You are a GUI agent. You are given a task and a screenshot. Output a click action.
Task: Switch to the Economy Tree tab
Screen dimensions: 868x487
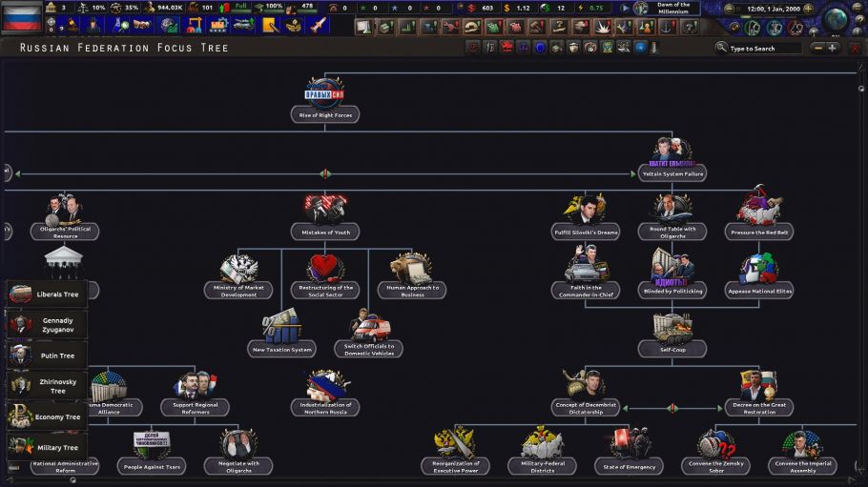(x=47, y=416)
